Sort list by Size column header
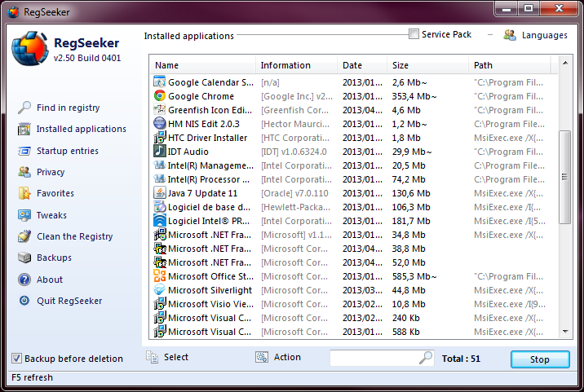This screenshot has height=392, width=584. tap(428, 65)
